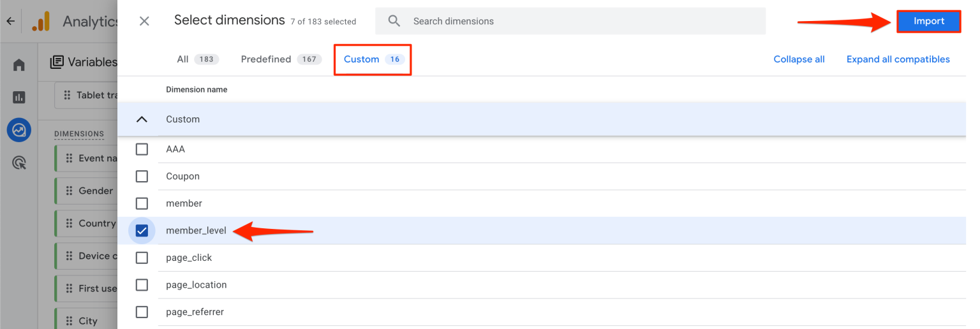Screen dimensions: 980x329
Task: Click the Analytics back arrow
Action: pyautogui.click(x=10, y=21)
